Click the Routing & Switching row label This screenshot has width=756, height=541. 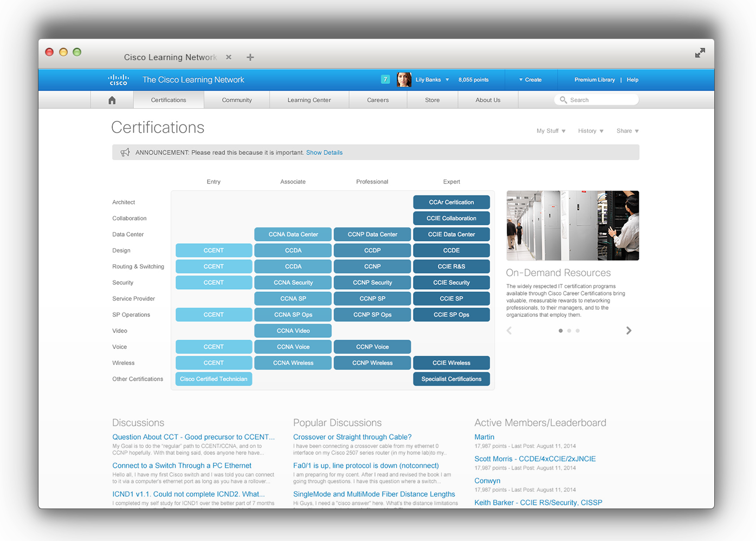click(138, 266)
